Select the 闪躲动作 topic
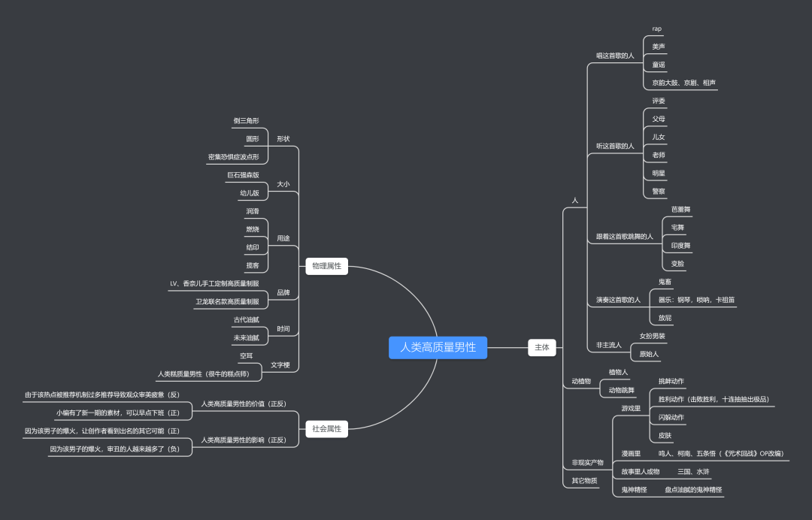 671,418
